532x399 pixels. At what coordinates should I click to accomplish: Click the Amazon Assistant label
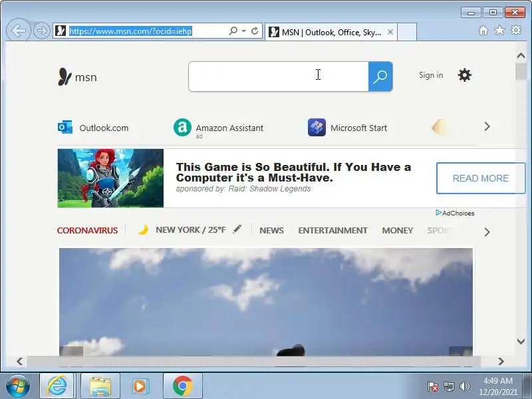coord(229,128)
